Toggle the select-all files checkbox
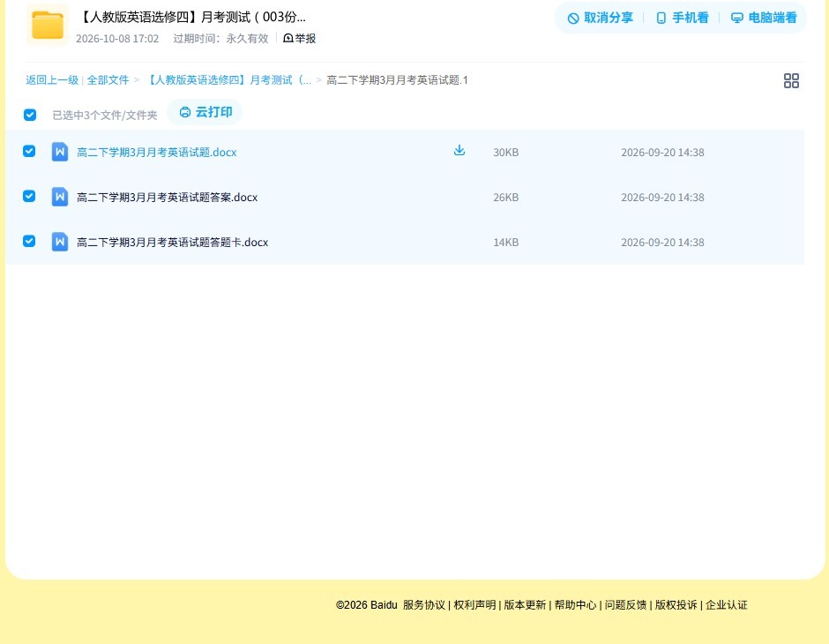Screen dimensions: 829x644 30,115
